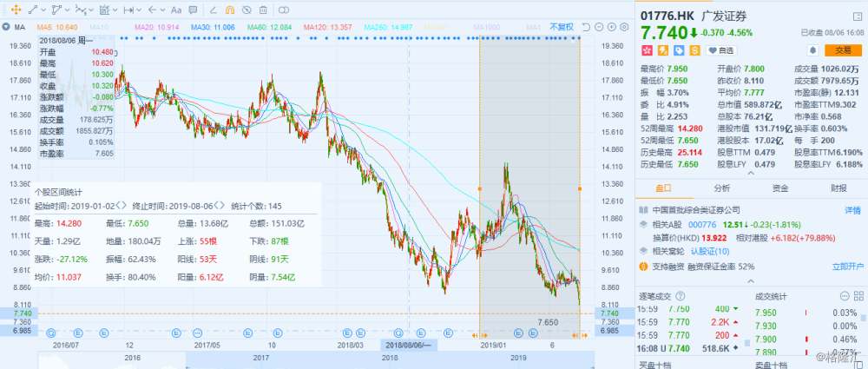Select the left arrow annotation tool
The image size is (868, 369).
click(153, 10)
